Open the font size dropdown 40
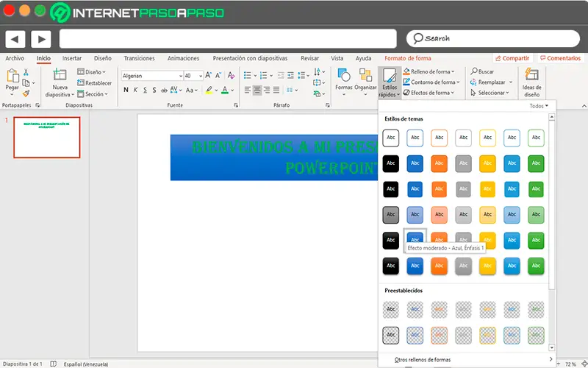The image size is (588, 368). pyautogui.click(x=201, y=76)
